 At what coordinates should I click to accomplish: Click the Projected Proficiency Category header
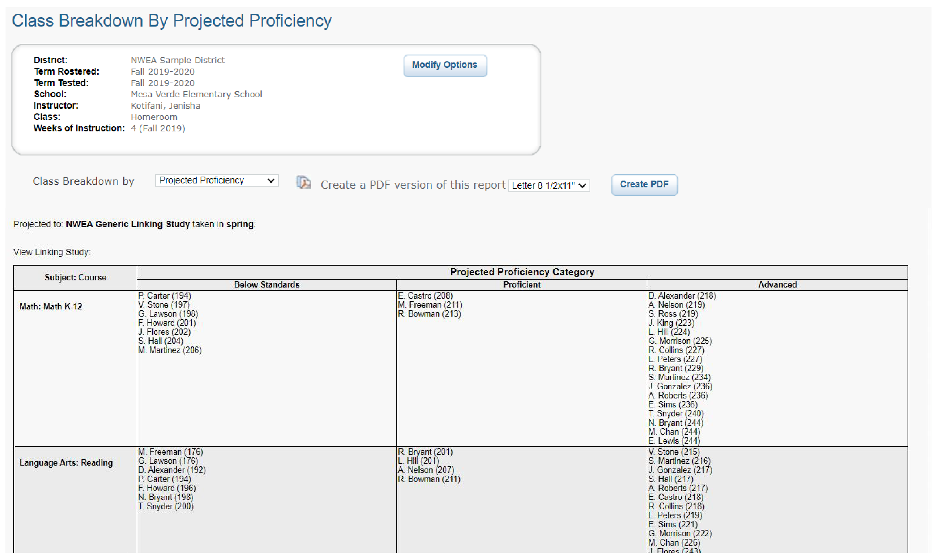tap(522, 272)
